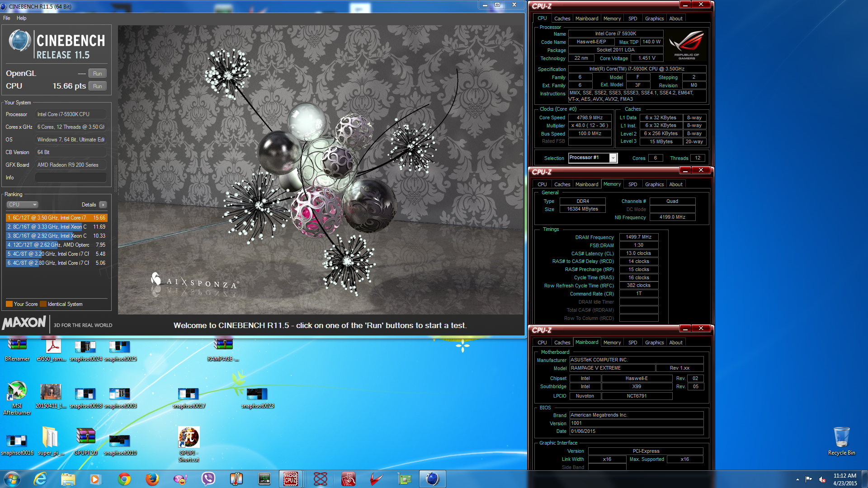Open the e9550_ram PDF desktop icon
The width and height of the screenshot is (868, 488).
click(x=52, y=350)
